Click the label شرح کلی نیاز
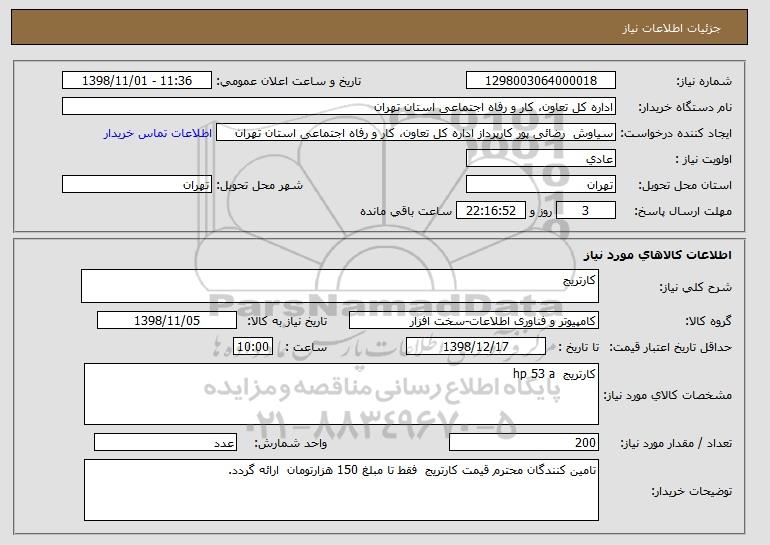The image size is (770, 545). click(x=695, y=287)
